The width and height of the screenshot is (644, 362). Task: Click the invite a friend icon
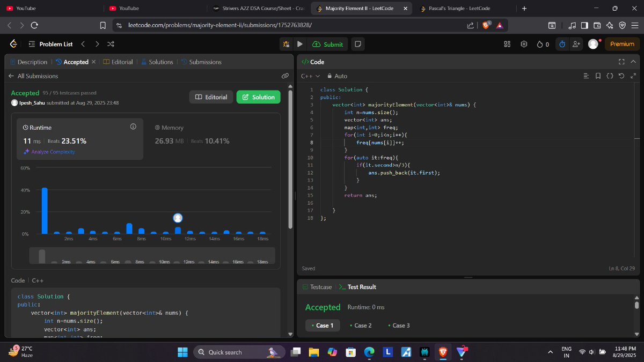coord(576,44)
